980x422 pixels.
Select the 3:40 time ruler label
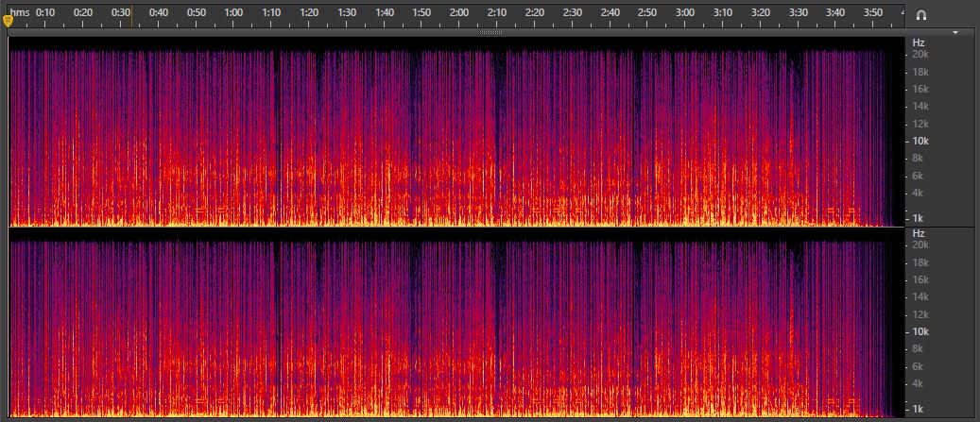[836, 12]
